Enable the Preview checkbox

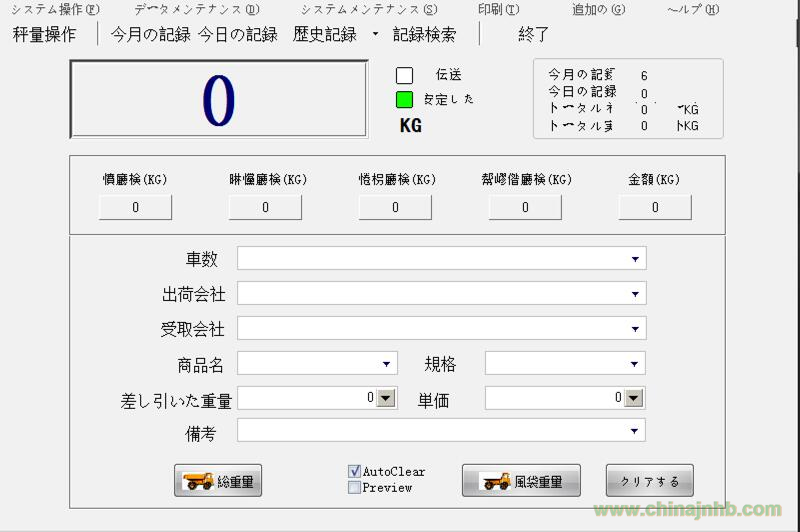point(354,487)
